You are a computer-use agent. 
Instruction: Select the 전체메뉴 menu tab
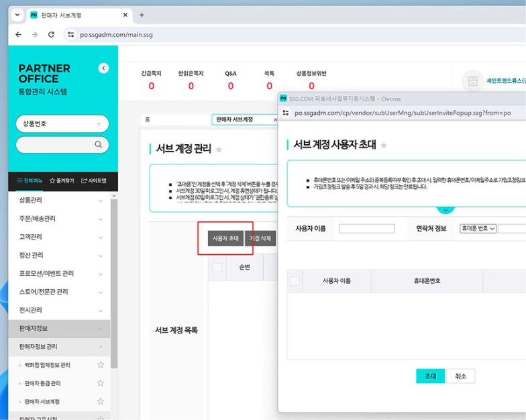30,181
